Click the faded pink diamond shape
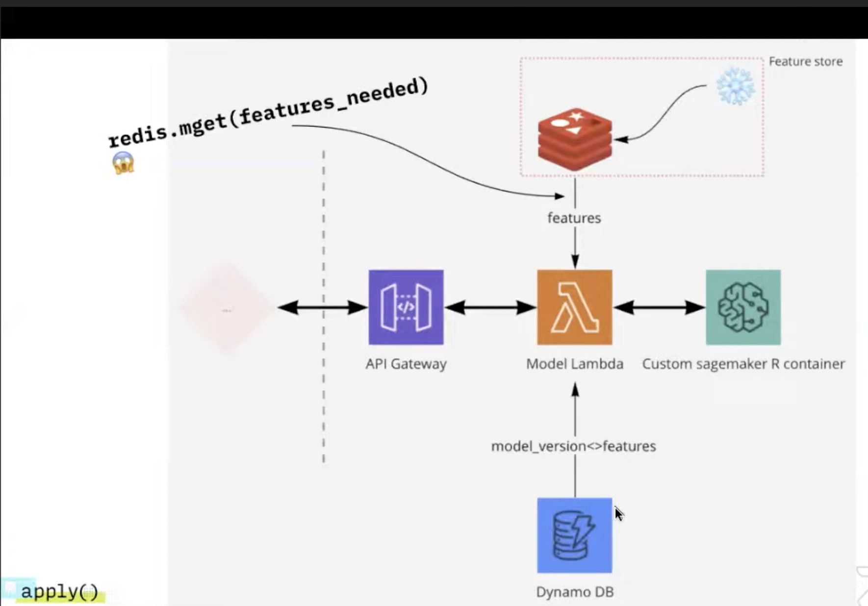The height and width of the screenshot is (606, 868). (x=226, y=308)
